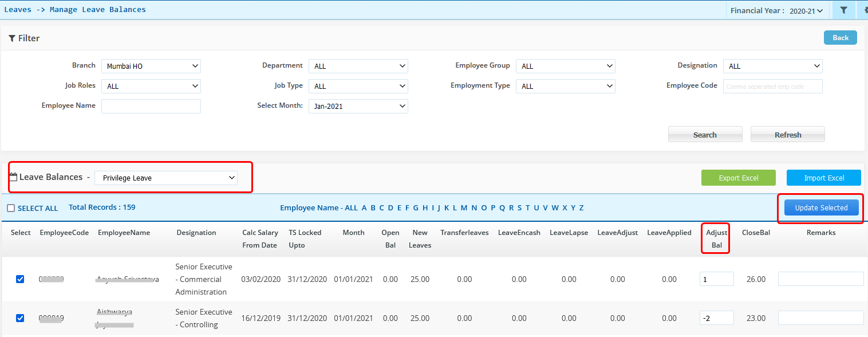Click the calendar icon beside Leave Balances
868x337 pixels.
click(13, 177)
